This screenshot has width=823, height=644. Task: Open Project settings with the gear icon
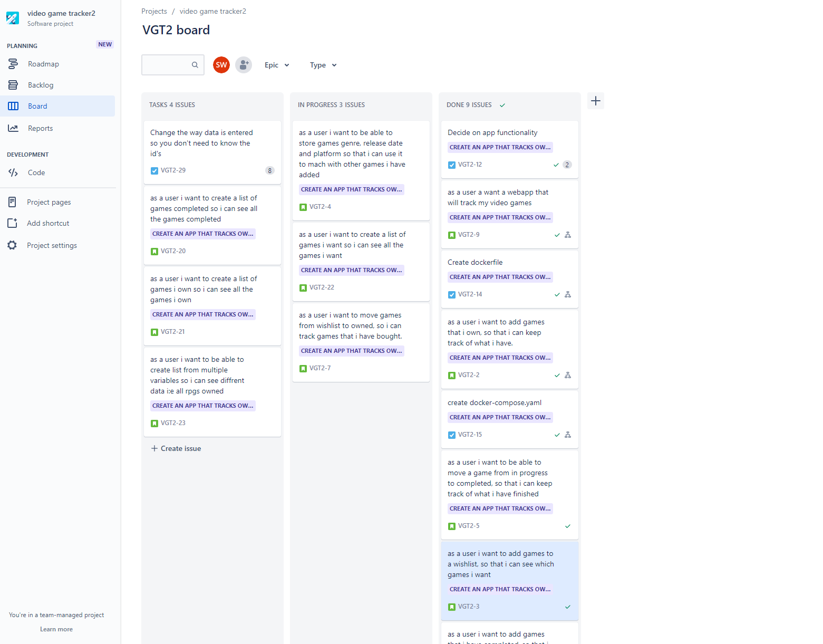(13, 245)
